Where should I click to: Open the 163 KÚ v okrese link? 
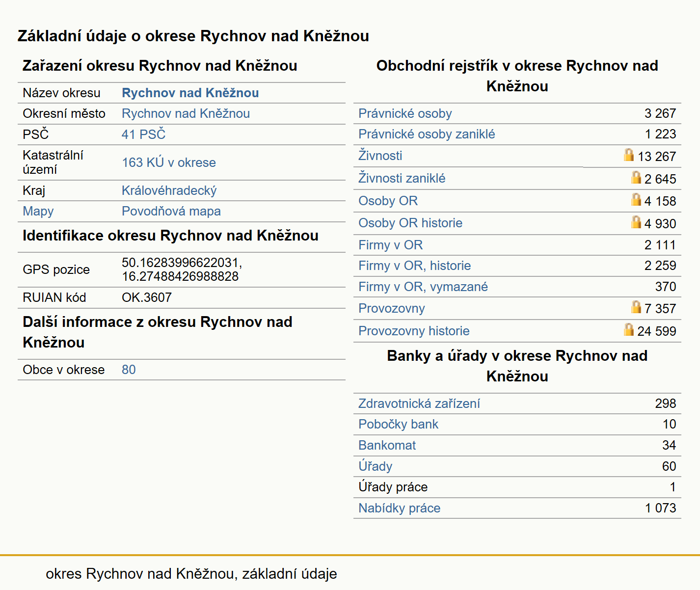click(x=169, y=162)
